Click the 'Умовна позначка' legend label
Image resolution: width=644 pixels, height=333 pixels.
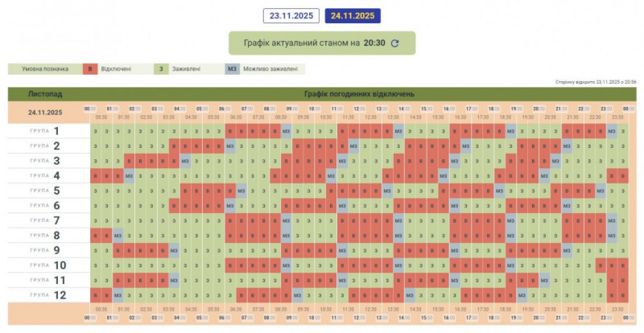(44, 69)
